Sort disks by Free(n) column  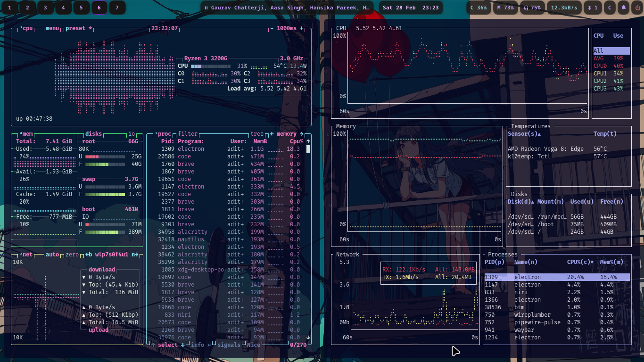click(x=611, y=202)
